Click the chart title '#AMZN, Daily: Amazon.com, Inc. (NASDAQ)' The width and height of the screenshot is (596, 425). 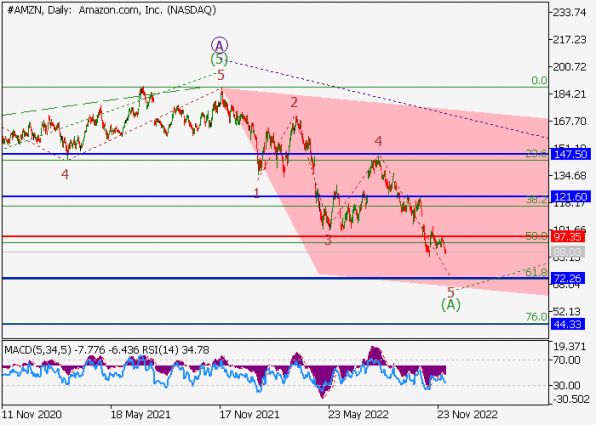111,10
